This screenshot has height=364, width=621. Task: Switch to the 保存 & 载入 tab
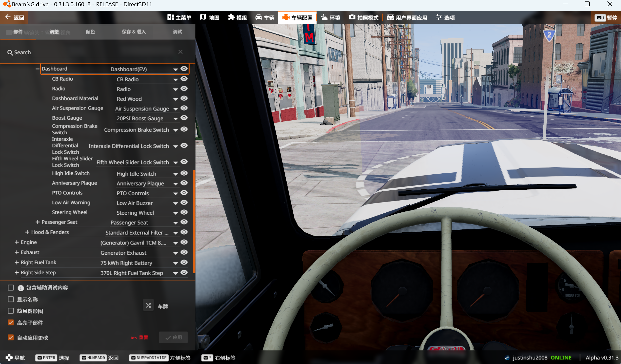[134, 32]
